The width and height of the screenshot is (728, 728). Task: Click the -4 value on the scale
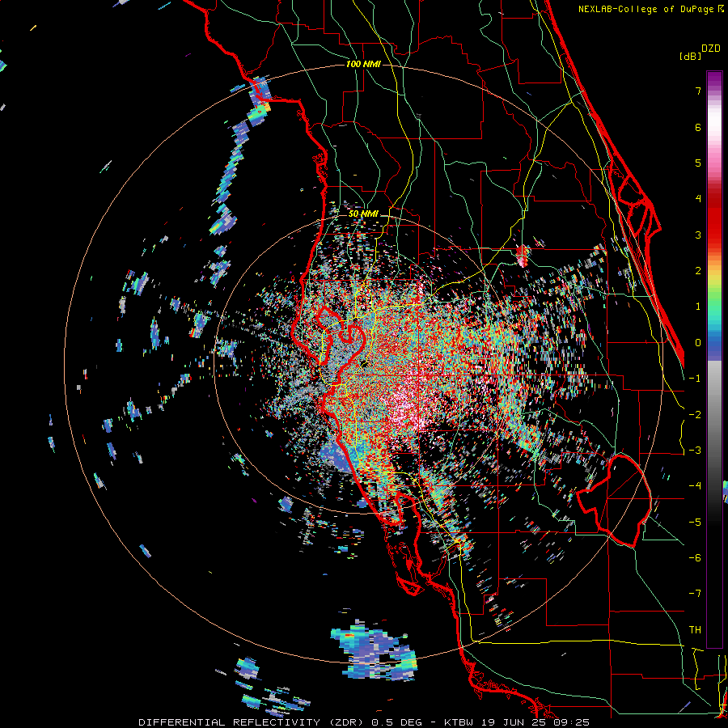tap(695, 486)
